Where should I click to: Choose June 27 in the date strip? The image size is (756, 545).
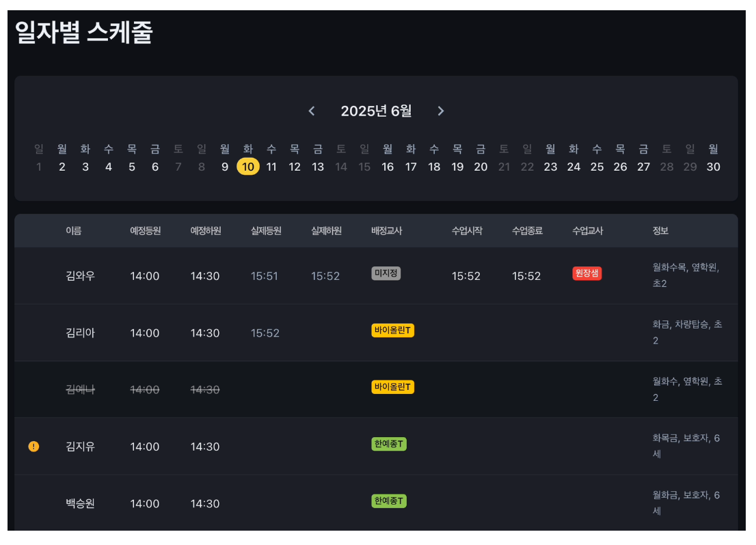pos(644,167)
